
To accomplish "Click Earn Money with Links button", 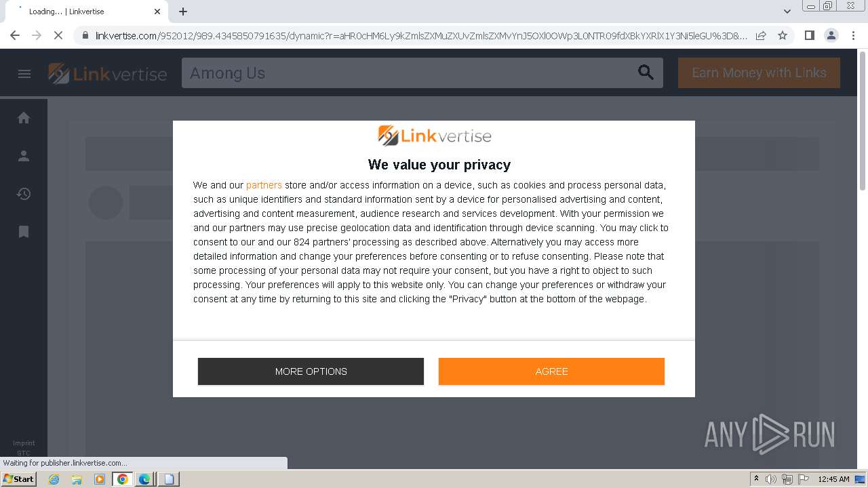I will pyautogui.click(x=759, y=73).
